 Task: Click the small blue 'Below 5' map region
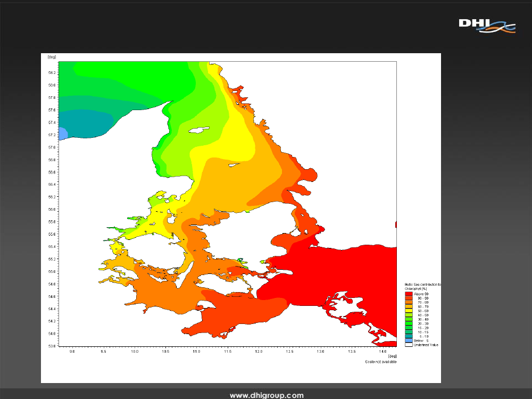(x=62, y=134)
